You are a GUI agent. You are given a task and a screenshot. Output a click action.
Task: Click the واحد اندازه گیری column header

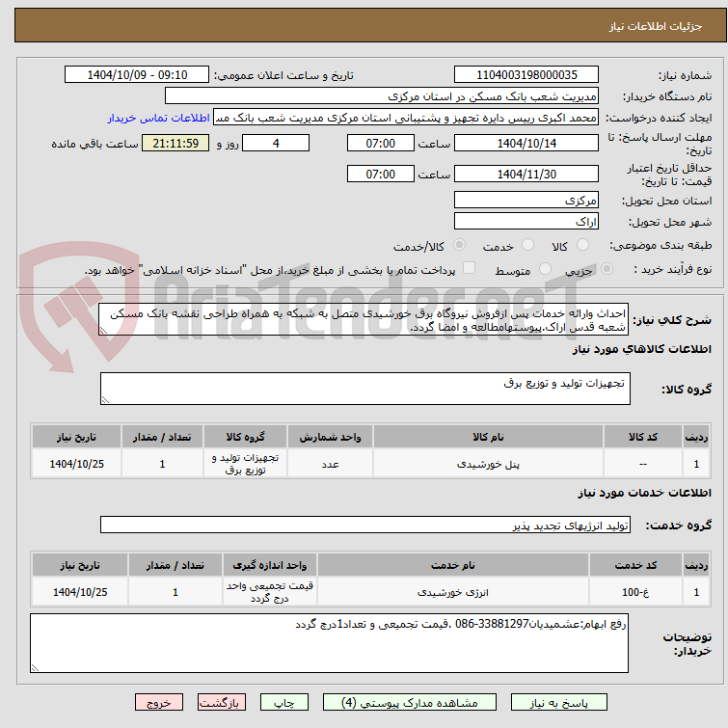(270, 565)
